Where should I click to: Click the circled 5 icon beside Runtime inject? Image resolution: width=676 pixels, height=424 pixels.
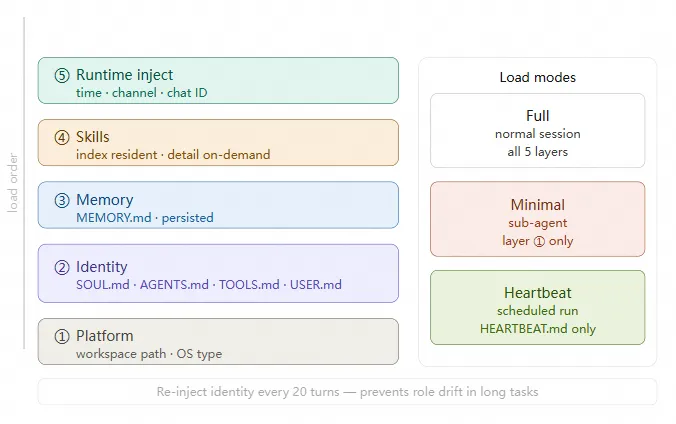pyautogui.click(x=62, y=75)
